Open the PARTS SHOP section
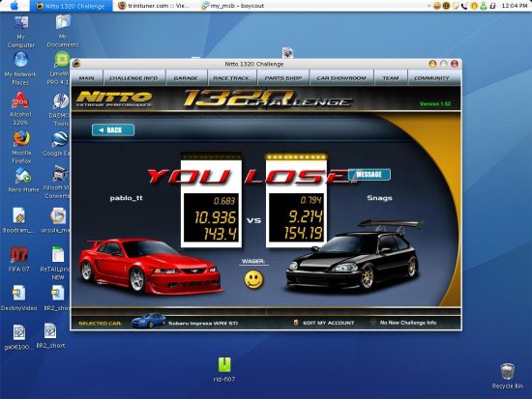This screenshot has height=399, width=532. [x=283, y=78]
